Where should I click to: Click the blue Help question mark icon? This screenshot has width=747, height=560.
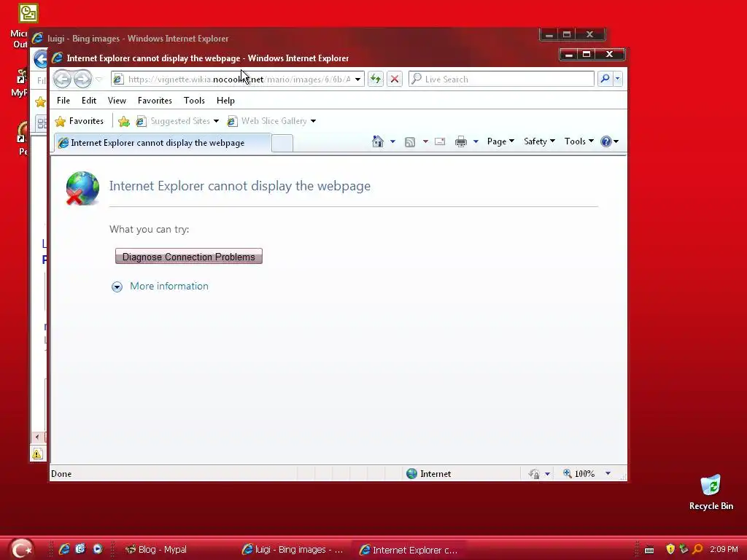click(606, 141)
